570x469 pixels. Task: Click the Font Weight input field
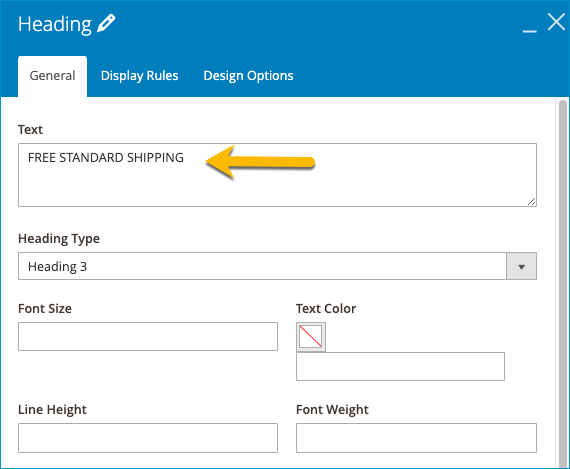[x=416, y=438]
